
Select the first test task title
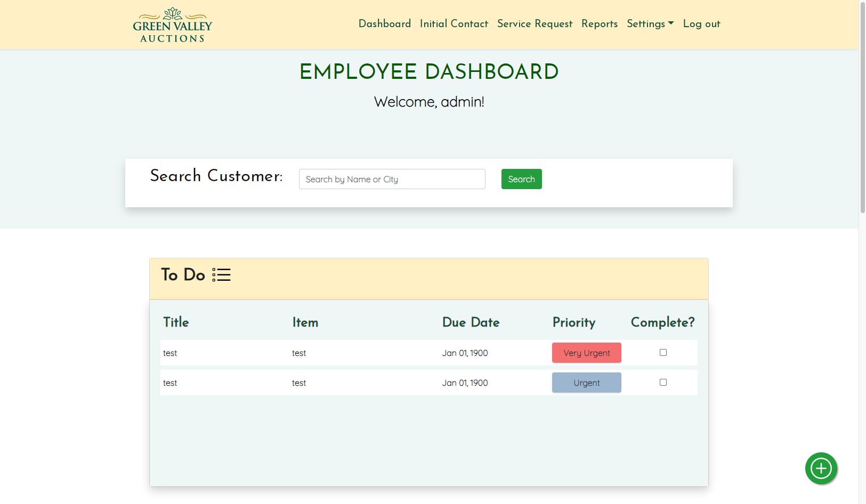pyautogui.click(x=170, y=353)
